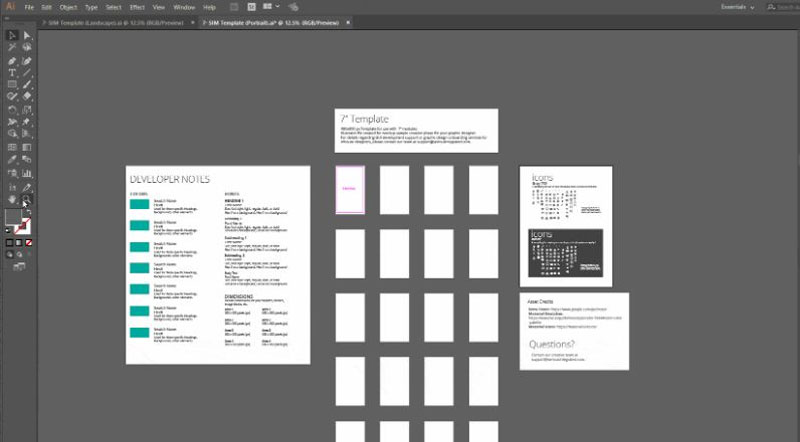Enable Draw Behind mode

tap(19, 254)
